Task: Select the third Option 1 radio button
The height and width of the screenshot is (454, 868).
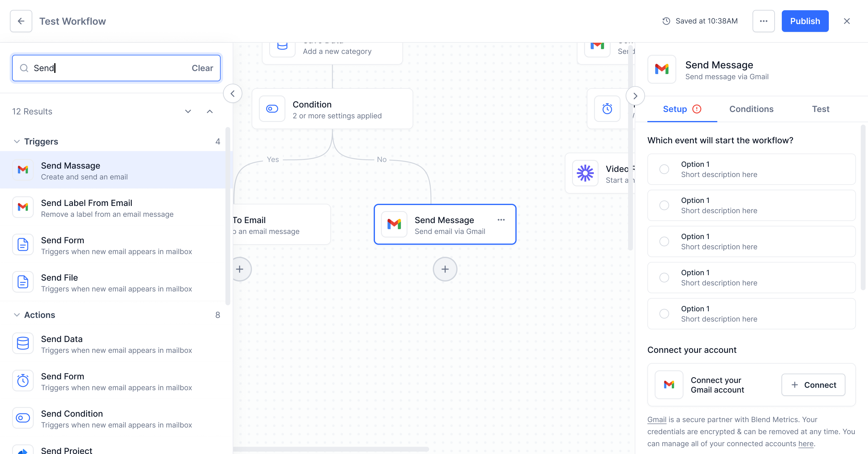Action: [664, 241]
